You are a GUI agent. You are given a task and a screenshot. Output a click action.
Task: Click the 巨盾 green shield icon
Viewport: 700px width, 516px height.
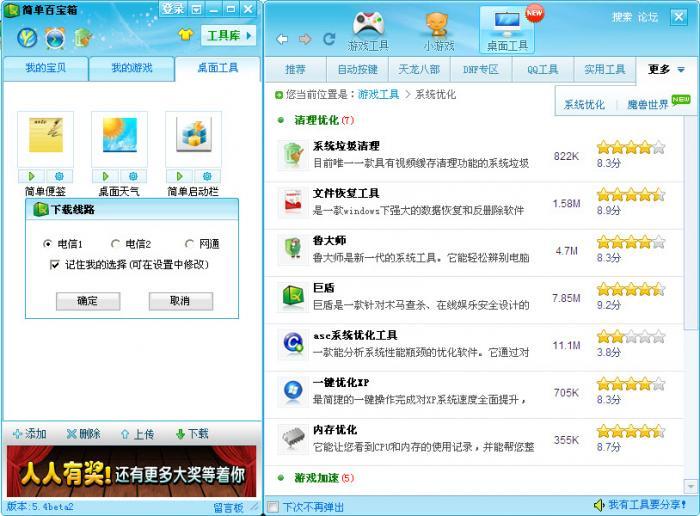292,297
